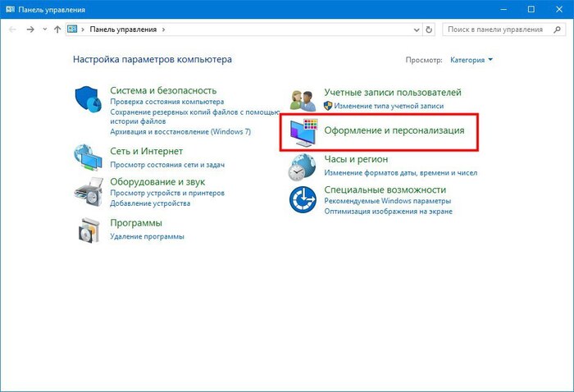Open Архивация и восстановление (Windows 7)
574x392 pixels.
180,132
